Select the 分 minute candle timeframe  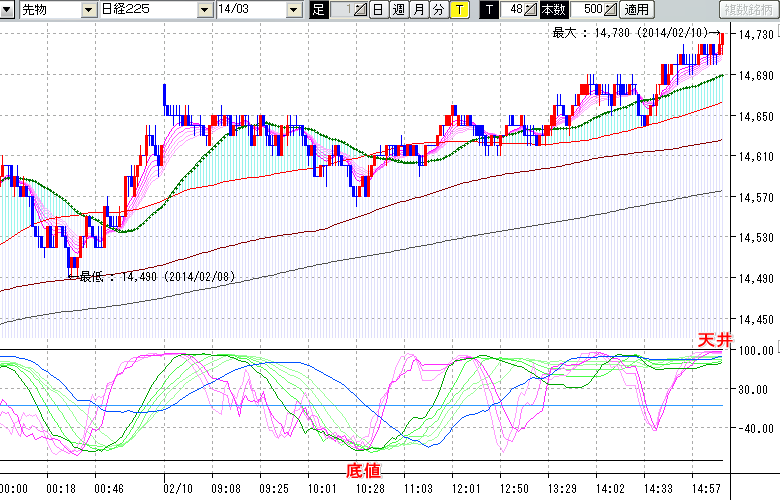(438, 10)
